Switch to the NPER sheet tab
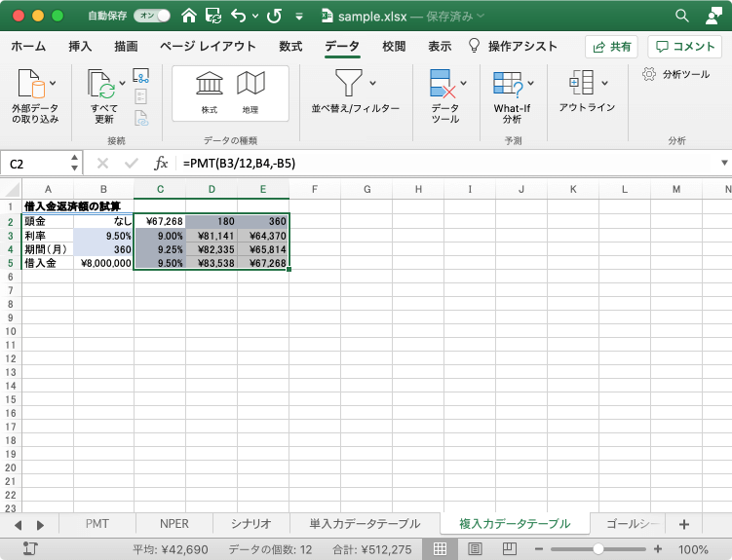Image resolution: width=732 pixels, height=560 pixels. (x=174, y=524)
